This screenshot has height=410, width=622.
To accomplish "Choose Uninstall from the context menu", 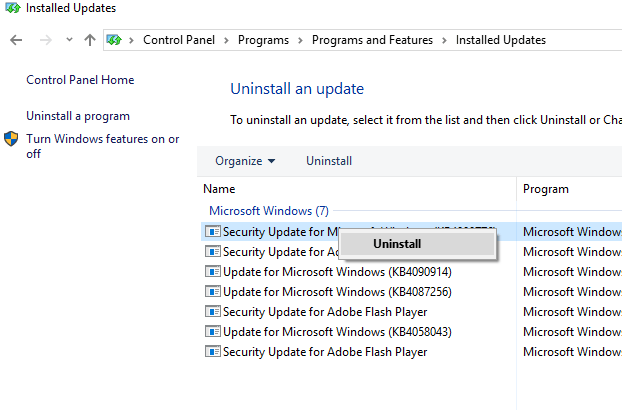I will [397, 243].
